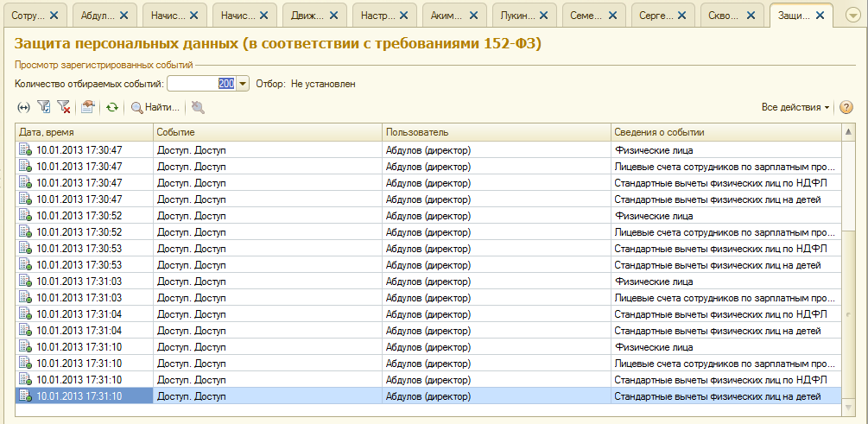Open help with the question mark icon
Screen dimensions: 868x424
[846, 107]
